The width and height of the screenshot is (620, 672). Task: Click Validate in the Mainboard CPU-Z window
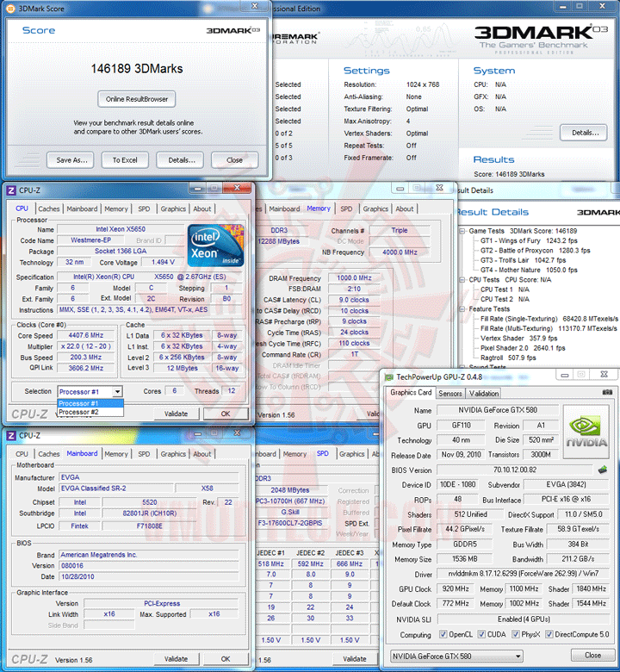177,659
